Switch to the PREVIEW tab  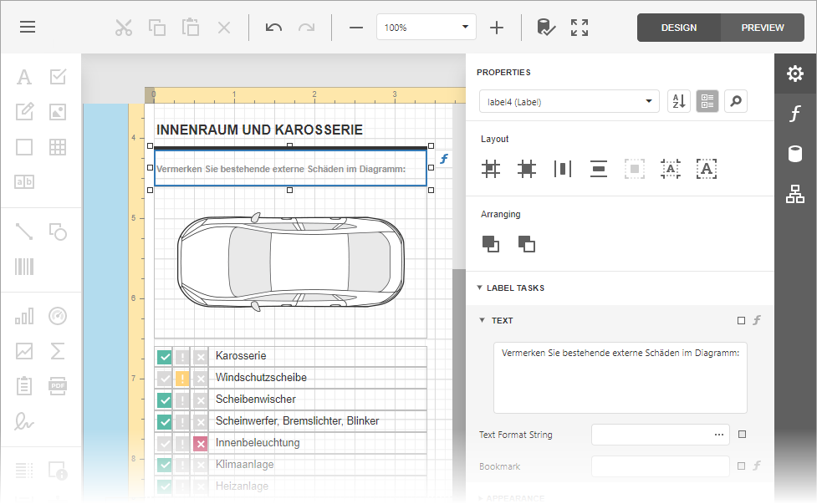(762, 28)
